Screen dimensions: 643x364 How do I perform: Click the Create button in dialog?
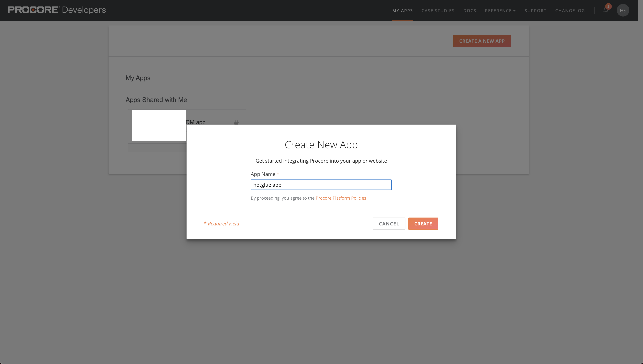423,223
